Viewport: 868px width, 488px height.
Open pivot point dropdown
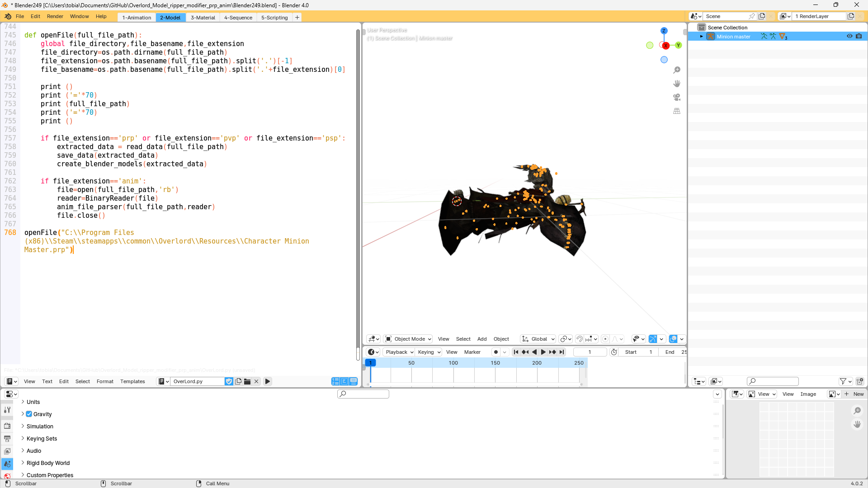pyautogui.click(x=566, y=339)
